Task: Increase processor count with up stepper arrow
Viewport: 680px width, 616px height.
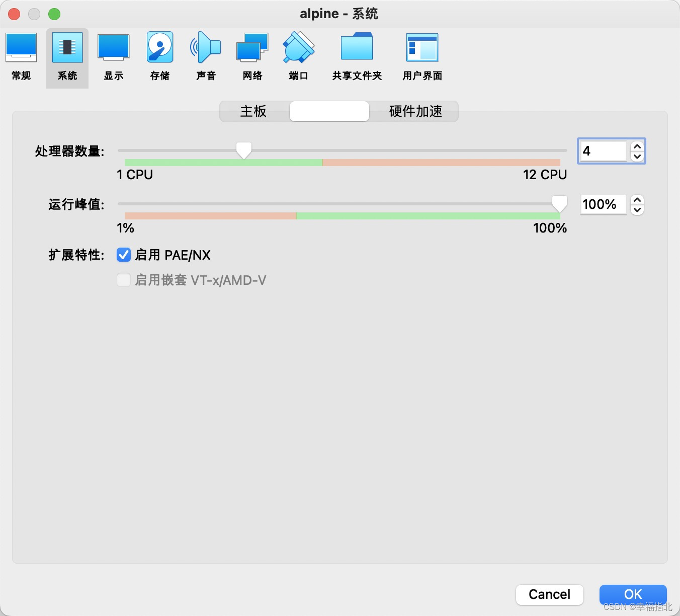Action: click(637, 146)
